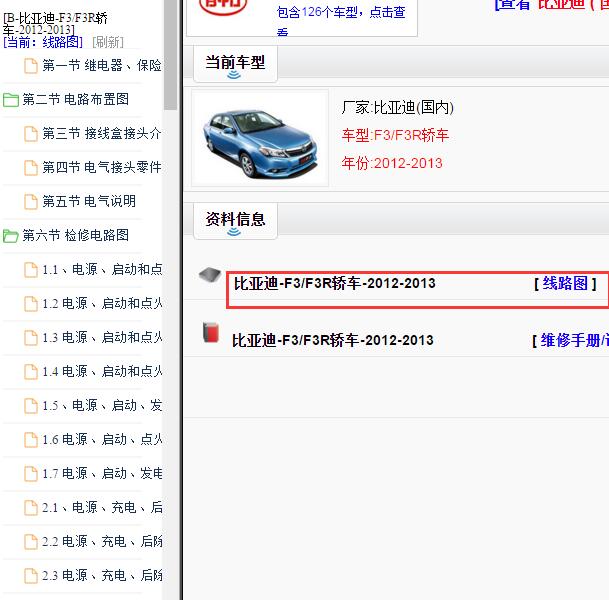Open the 线路图 link for F3/F3R

[x=565, y=283]
